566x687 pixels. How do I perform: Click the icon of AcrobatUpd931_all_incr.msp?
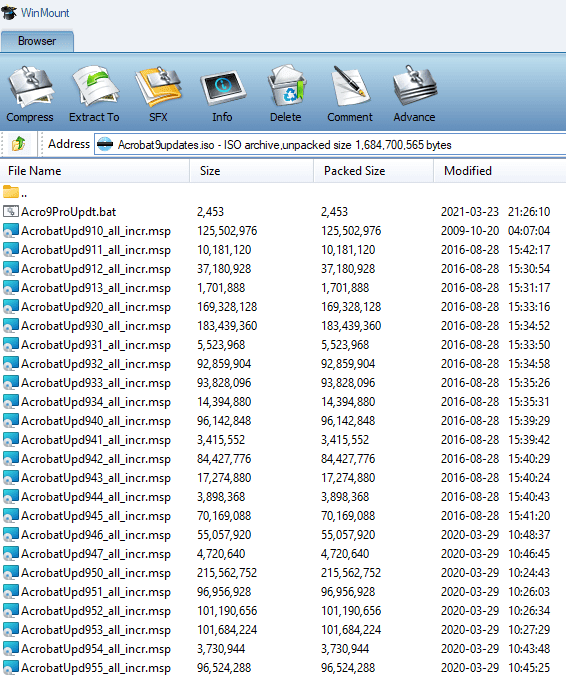11,345
